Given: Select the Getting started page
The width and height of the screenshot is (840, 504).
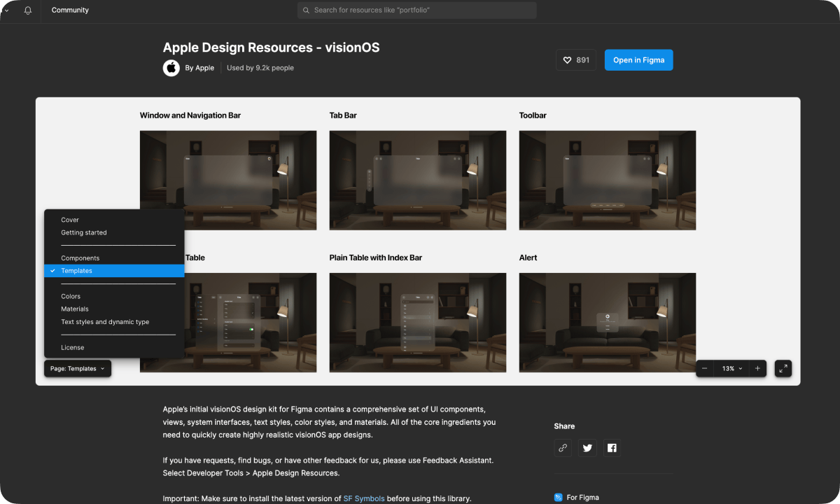Looking at the screenshot, I should pos(114,232).
